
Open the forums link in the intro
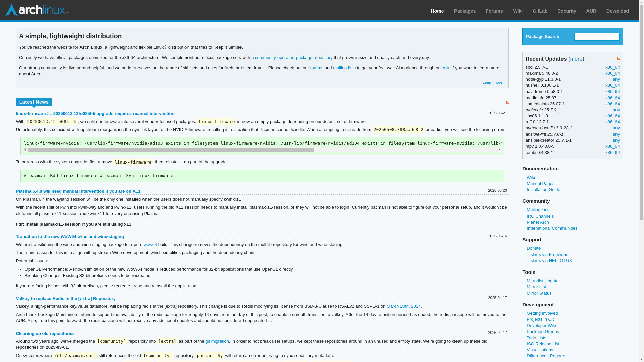click(316, 68)
